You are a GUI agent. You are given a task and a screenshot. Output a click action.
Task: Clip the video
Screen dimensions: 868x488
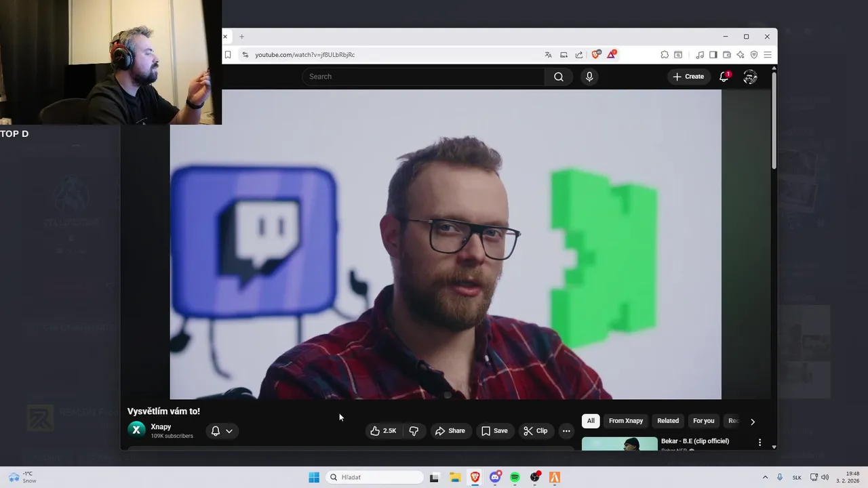536,430
